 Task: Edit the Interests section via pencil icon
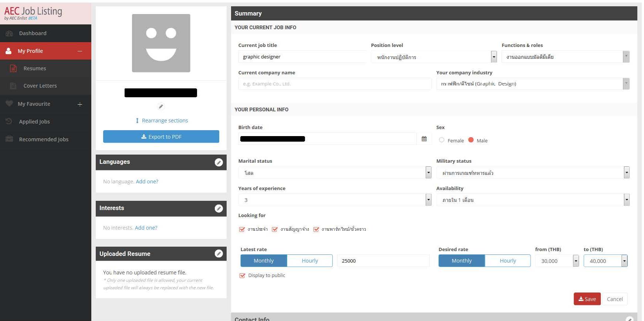(x=219, y=209)
